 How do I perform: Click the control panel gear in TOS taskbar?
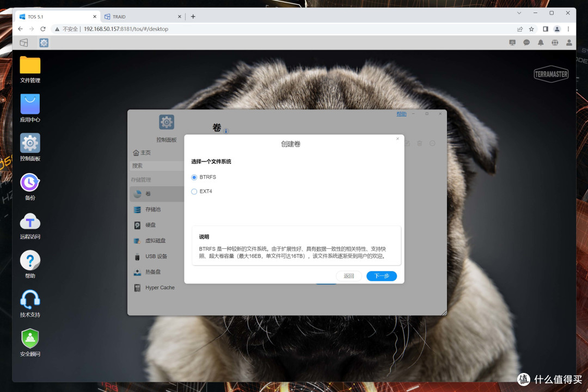44,43
